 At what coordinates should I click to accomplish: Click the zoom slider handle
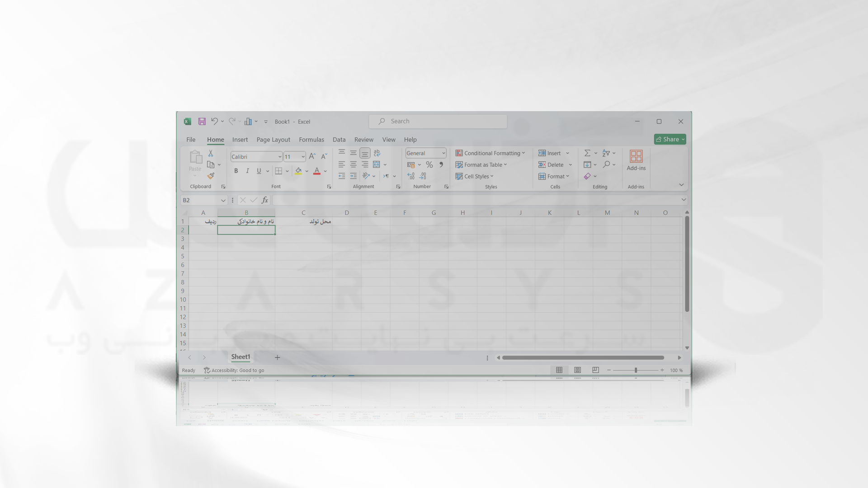[x=636, y=370]
